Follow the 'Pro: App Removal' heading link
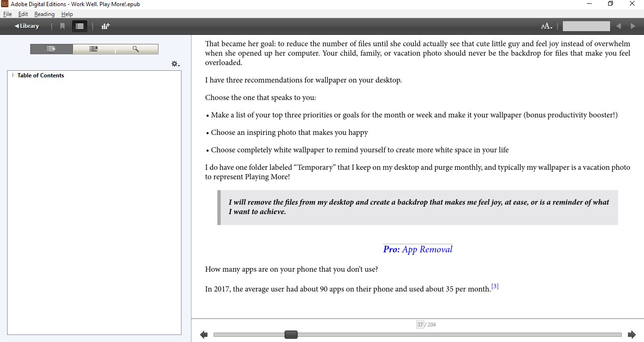This screenshot has height=342, width=644. pos(418,250)
